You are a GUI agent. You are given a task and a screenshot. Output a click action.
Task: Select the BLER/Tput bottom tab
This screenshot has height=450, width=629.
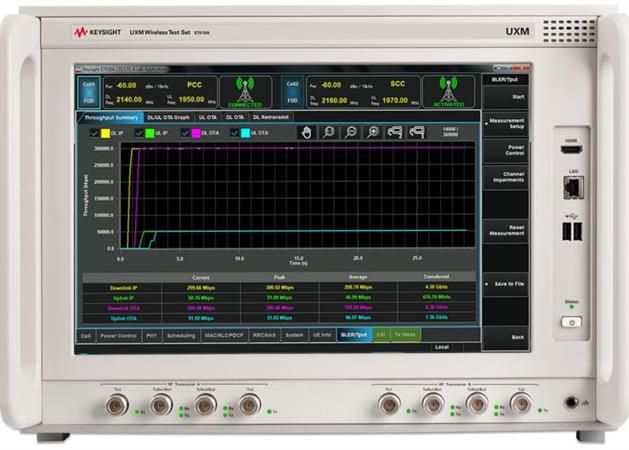point(354,335)
